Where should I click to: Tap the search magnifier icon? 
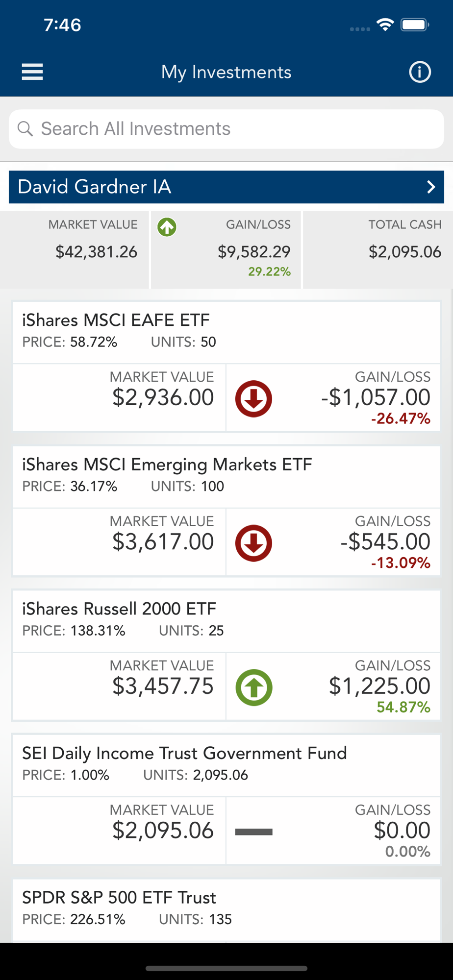pyautogui.click(x=25, y=129)
